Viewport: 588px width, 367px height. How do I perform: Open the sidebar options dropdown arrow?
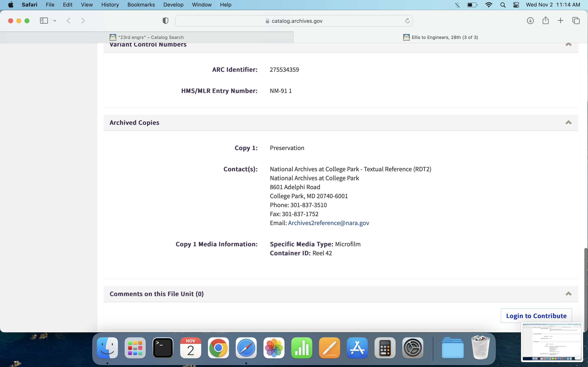point(55,21)
